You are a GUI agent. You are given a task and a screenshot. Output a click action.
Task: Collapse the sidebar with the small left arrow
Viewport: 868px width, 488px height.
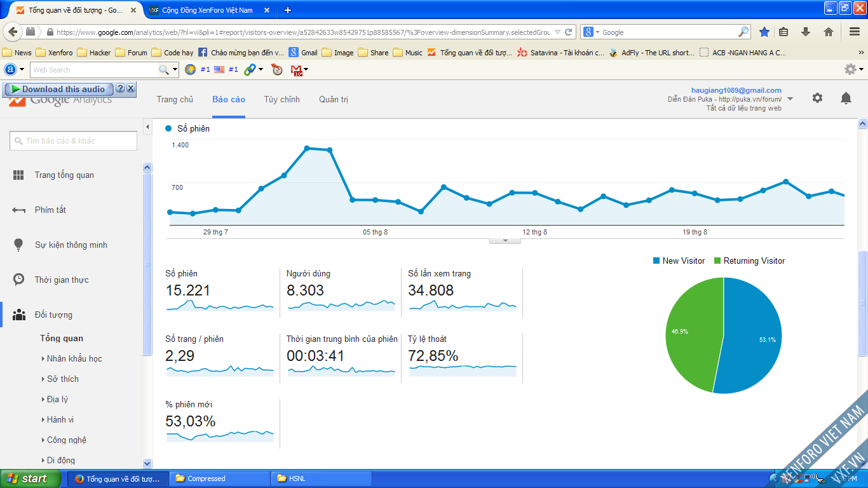(148, 128)
